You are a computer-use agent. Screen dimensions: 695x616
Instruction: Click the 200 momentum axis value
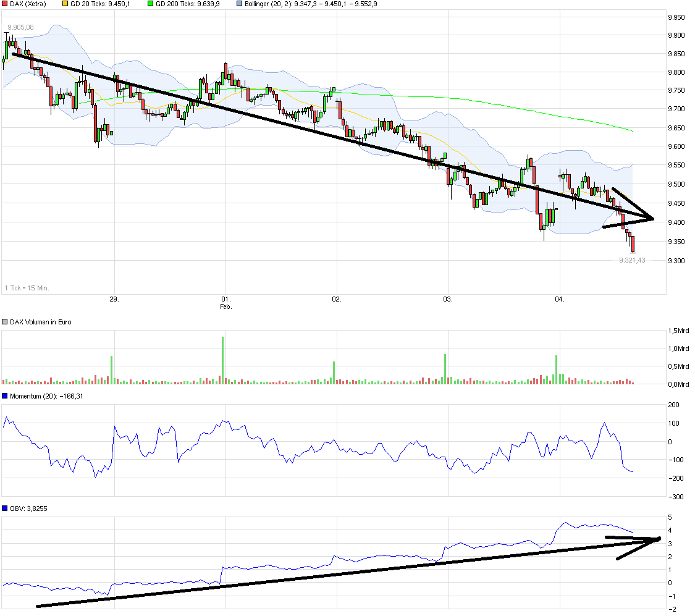(x=674, y=405)
